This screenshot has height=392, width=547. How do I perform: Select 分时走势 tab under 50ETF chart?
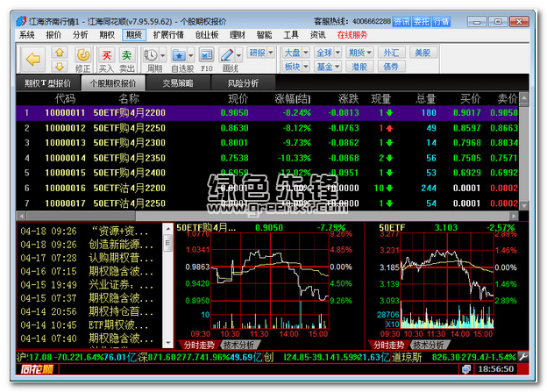(x=388, y=345)
